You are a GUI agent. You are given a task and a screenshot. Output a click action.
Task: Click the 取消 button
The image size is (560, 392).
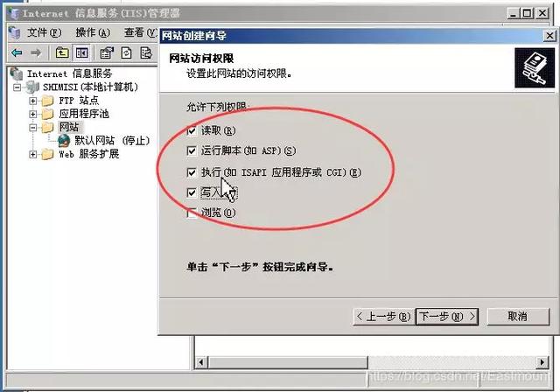518,317
